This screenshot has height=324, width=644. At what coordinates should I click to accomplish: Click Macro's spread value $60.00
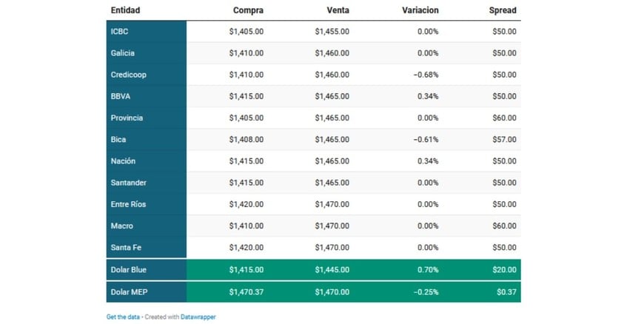tap(504, 226)
